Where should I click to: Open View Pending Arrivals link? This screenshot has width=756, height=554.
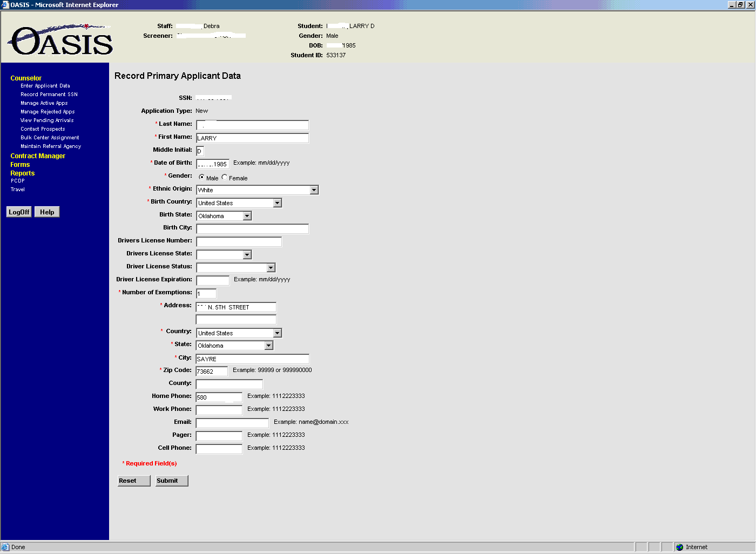point(47,120)
